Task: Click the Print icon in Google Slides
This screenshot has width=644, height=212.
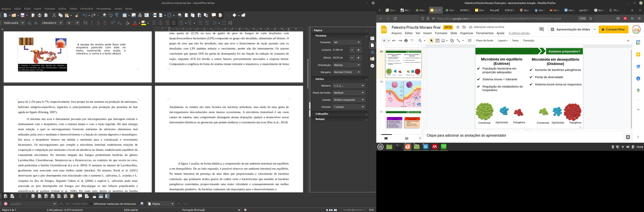Action: coord(406,41)
